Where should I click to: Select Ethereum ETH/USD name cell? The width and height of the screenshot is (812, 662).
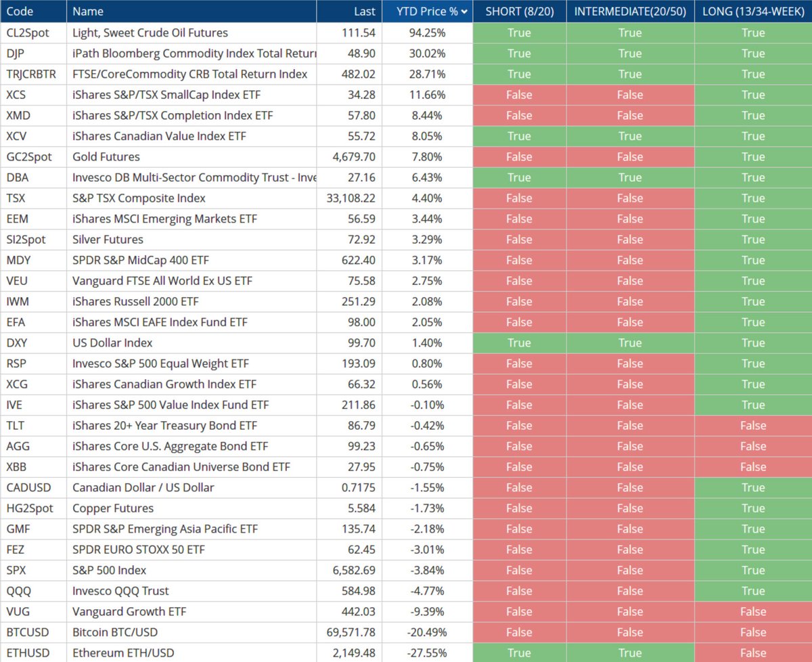(x=191, y=653)
